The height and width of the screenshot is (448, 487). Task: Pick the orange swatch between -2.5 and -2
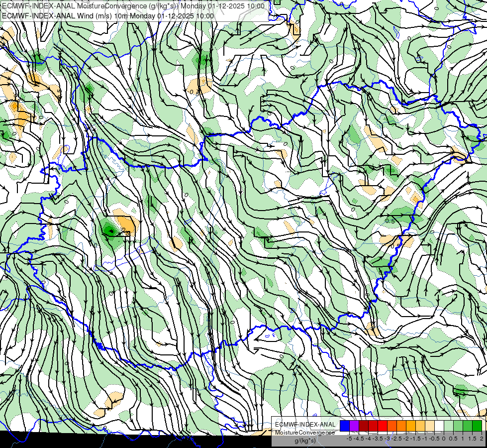401,426
